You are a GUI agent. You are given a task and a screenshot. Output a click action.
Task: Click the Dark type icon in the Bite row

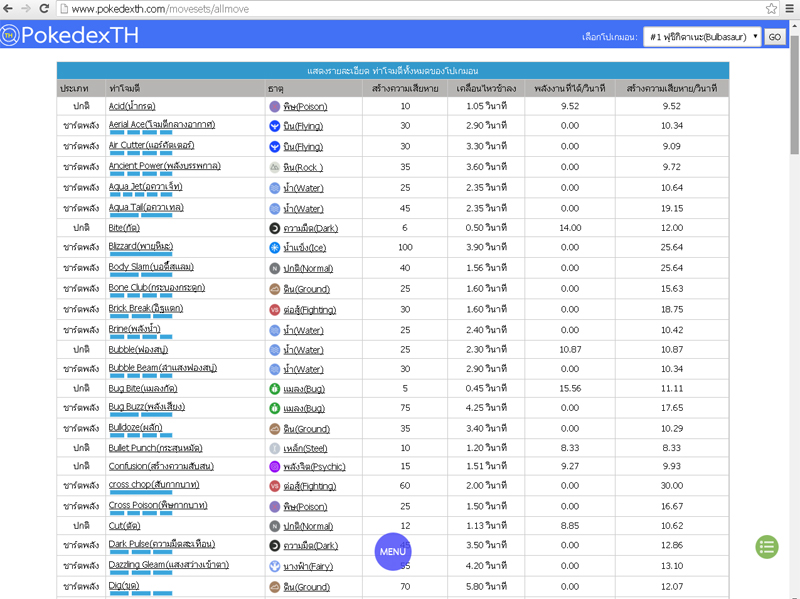pos(274,228)
